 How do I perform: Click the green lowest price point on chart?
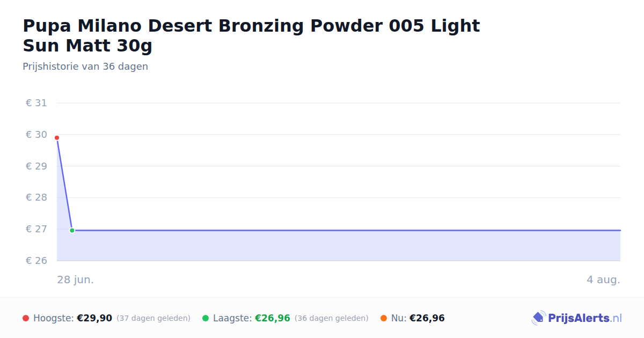[x=72, y=230]
